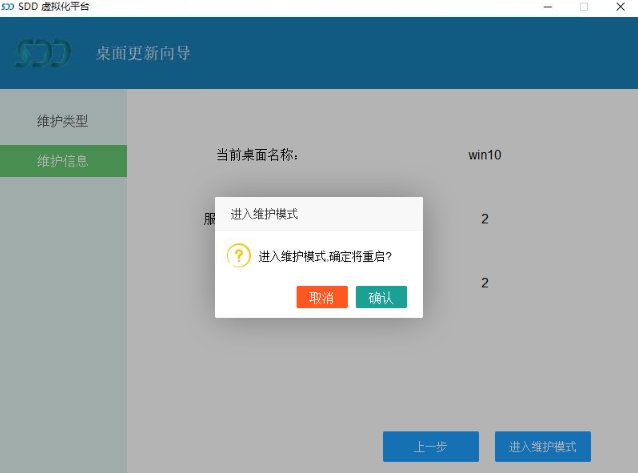Click the SDD logo in blue header

pos(44,53)
